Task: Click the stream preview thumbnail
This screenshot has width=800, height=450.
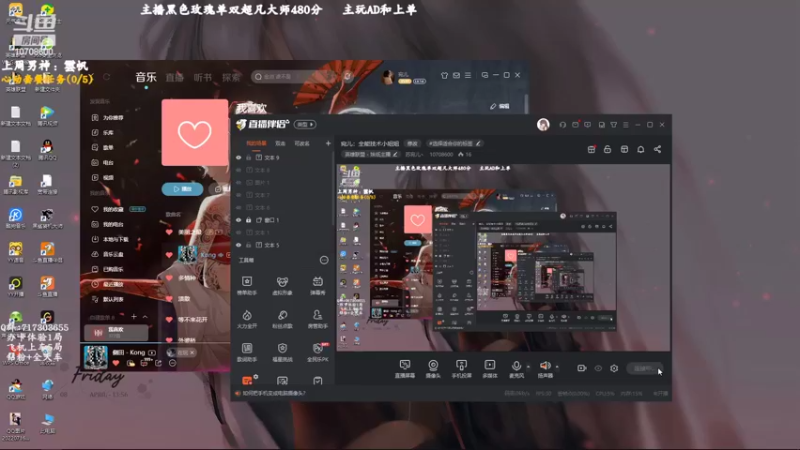Action: point(503,257)
